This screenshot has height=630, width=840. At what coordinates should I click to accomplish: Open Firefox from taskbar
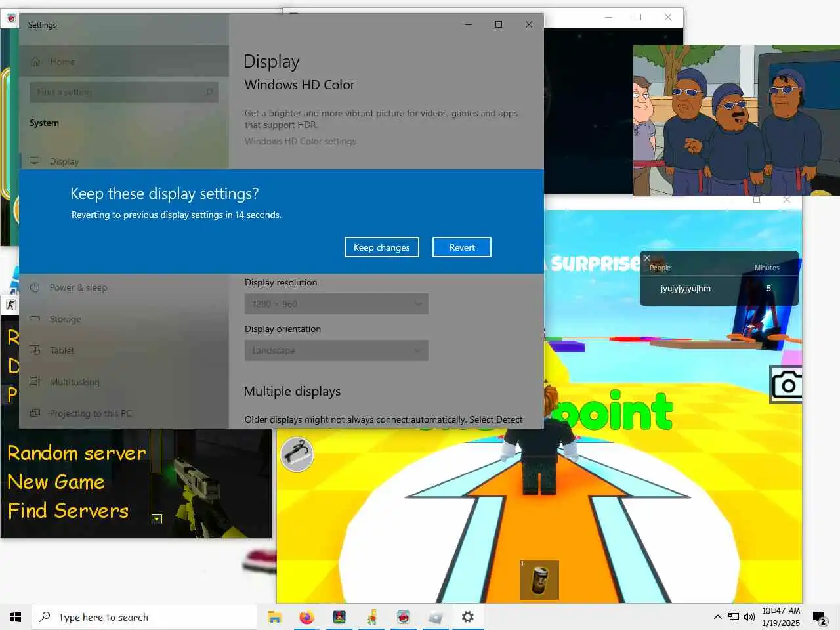click(306, 617)
